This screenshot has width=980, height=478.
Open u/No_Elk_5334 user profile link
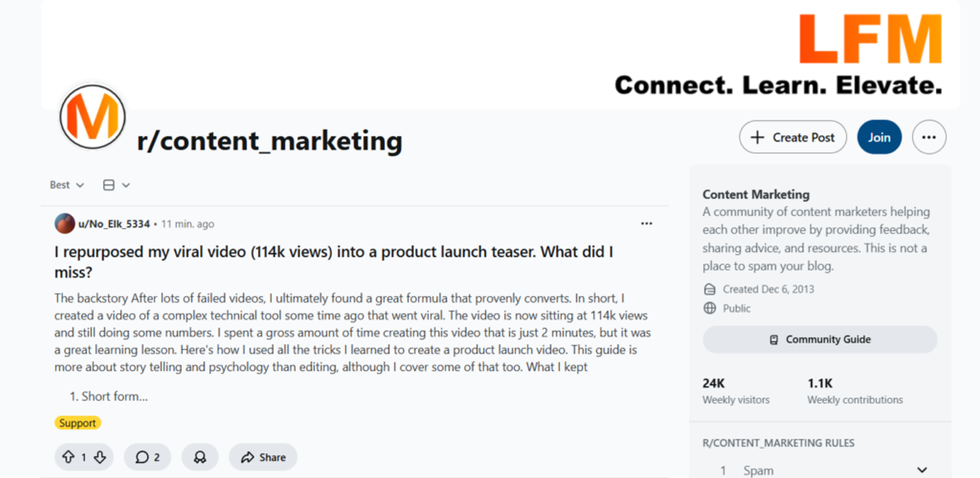coord(114,224)
